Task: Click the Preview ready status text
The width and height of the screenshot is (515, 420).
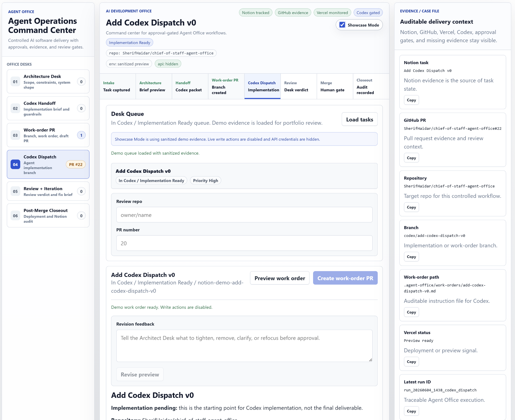Action: coord(418,341)
